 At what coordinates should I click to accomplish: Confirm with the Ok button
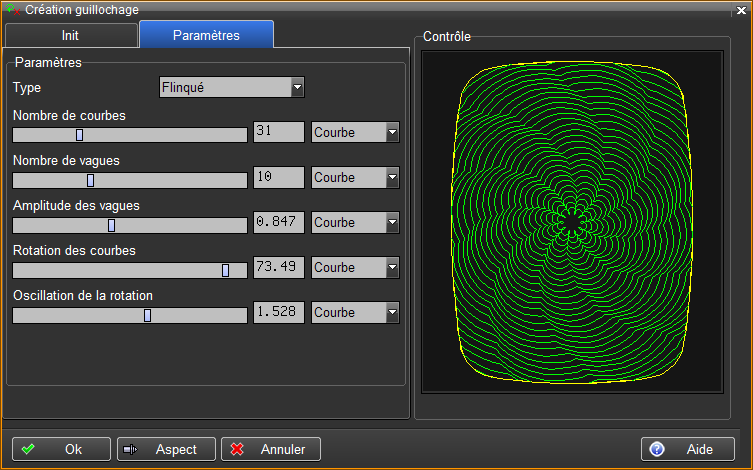(61, 449)
